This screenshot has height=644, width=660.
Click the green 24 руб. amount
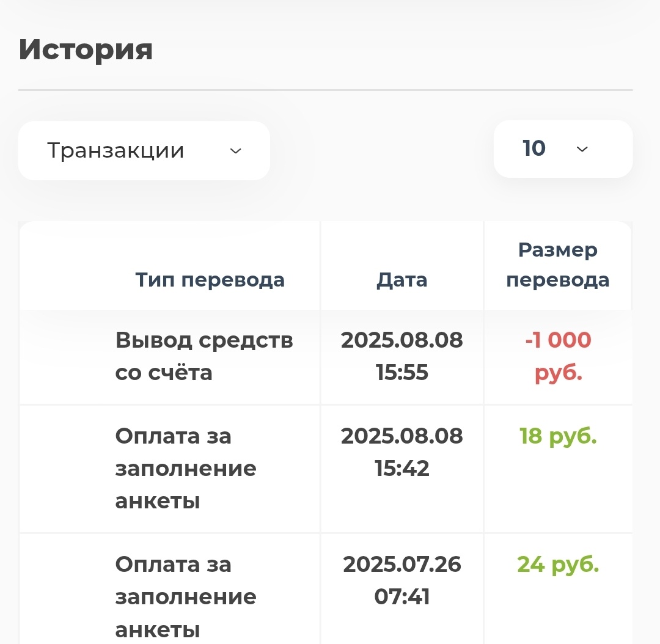557,565
